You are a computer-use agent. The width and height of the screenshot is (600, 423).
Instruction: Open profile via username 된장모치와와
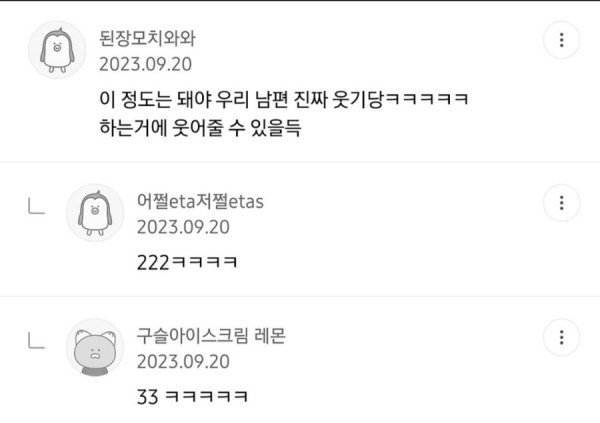pos(147,38)
